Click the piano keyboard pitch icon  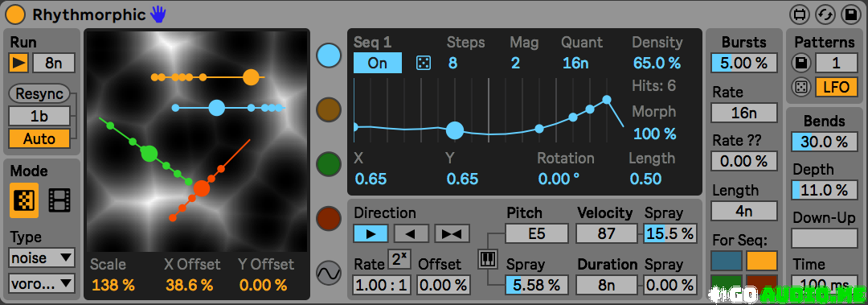coord(485,259)
